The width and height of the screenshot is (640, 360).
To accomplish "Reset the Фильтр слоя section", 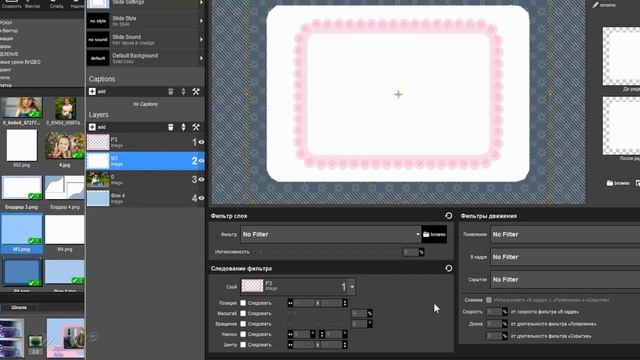I will (x=449, y=216).
